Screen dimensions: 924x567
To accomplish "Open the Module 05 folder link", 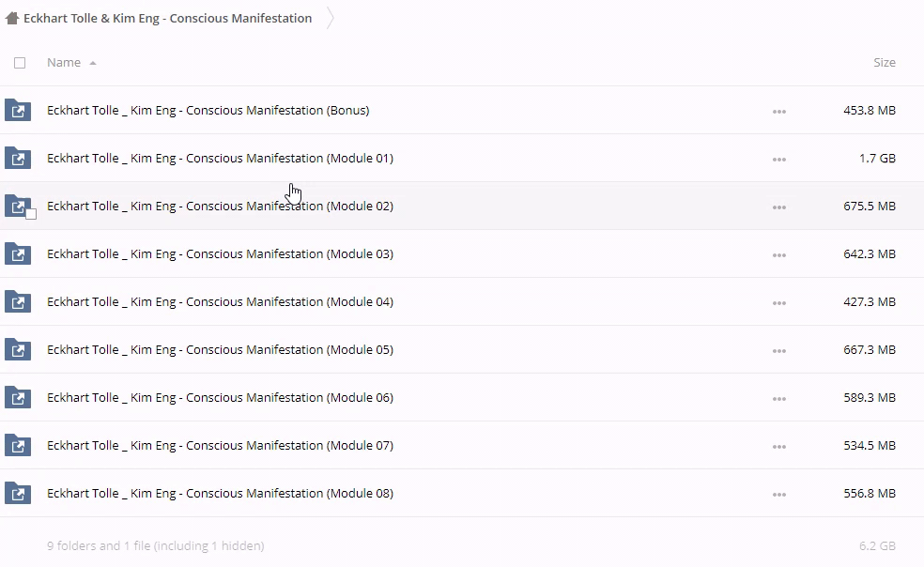I will tap(220, 349).
